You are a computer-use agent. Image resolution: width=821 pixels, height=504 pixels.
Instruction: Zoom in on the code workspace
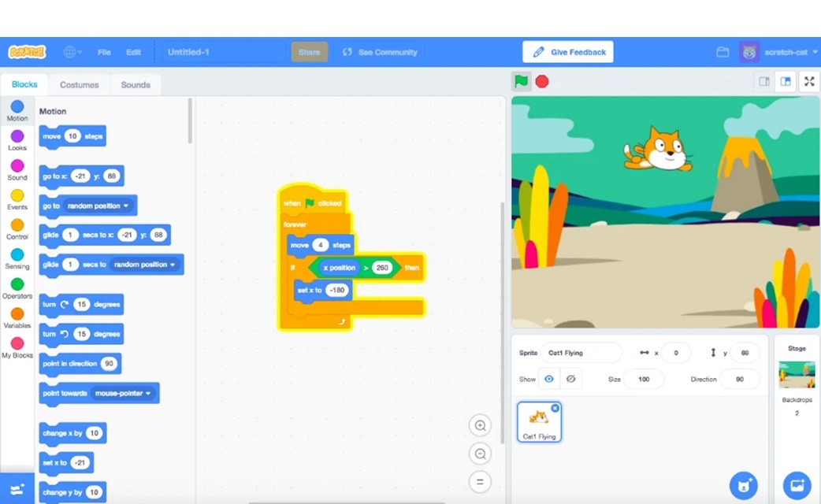tap(479, 426)
